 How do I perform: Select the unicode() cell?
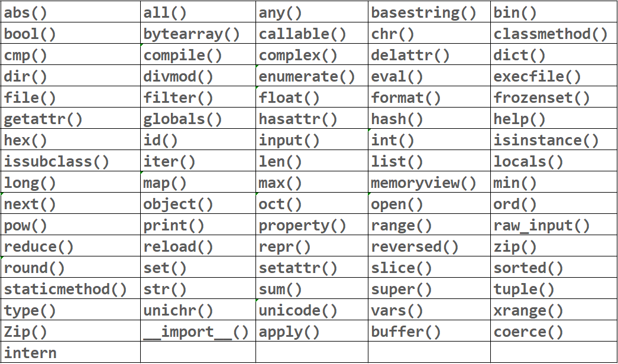tap(298, 310)
